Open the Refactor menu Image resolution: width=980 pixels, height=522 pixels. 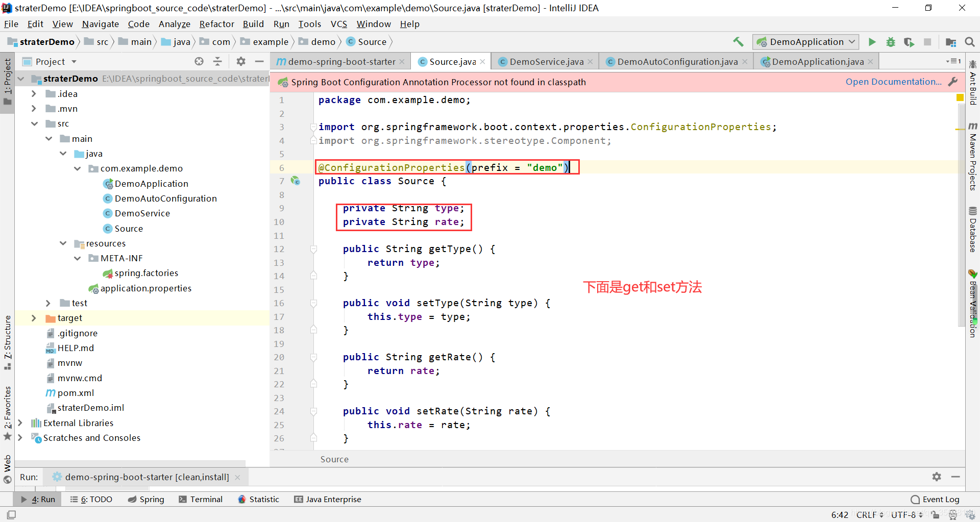point(216,24)
